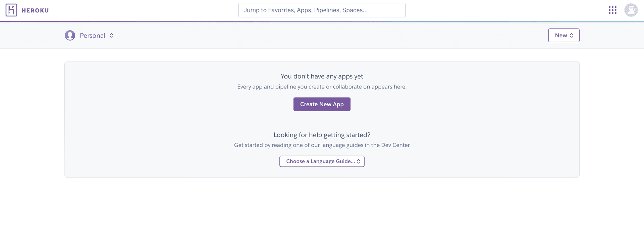The image size is (644, 231).
Task: Focus the Jump to Favorites search field
Action: pos(322,10)
